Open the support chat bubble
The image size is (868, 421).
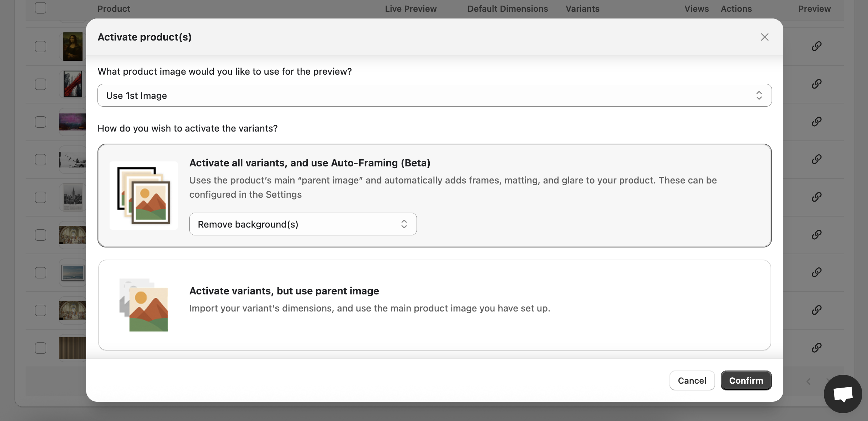842,394
